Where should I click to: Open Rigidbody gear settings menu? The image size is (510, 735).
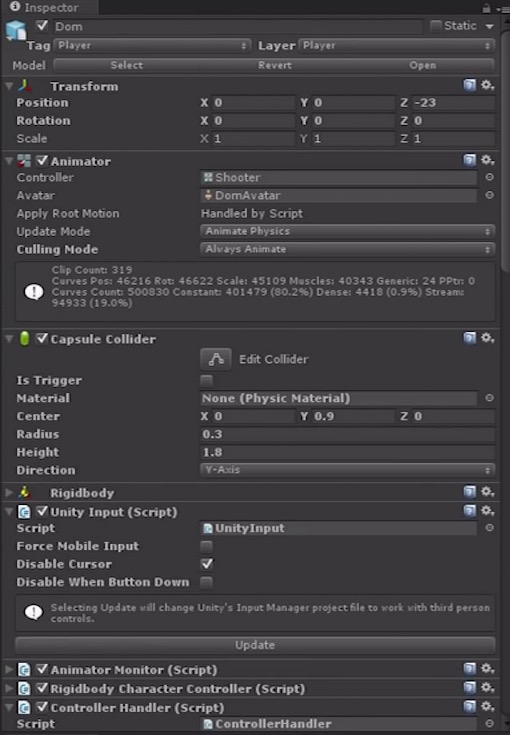[488, 492]
